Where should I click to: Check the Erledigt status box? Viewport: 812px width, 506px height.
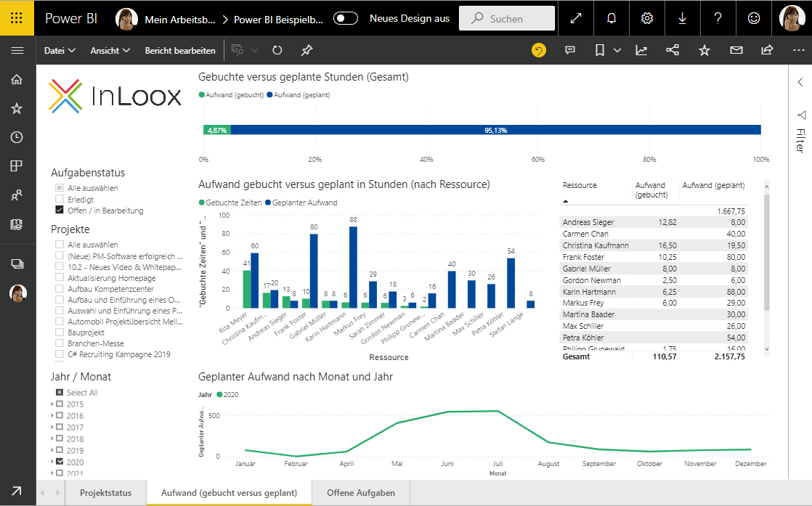pyautogui.click(x=60, y=199)
